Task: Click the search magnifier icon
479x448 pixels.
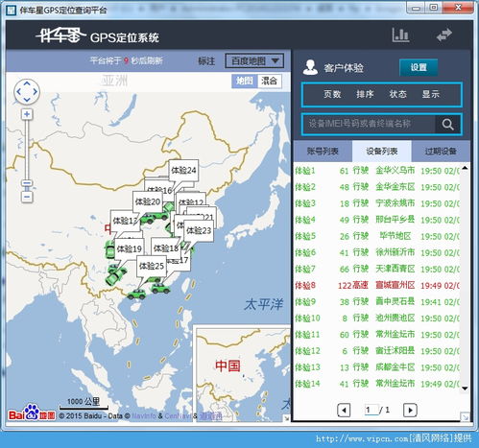Action: 447,124
